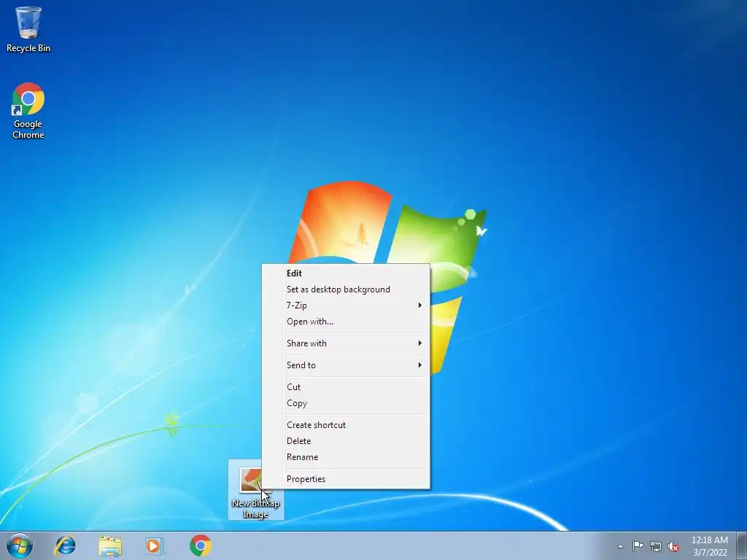
Task: Launch Chrome from the taskbar
Action: click(201, 545)
